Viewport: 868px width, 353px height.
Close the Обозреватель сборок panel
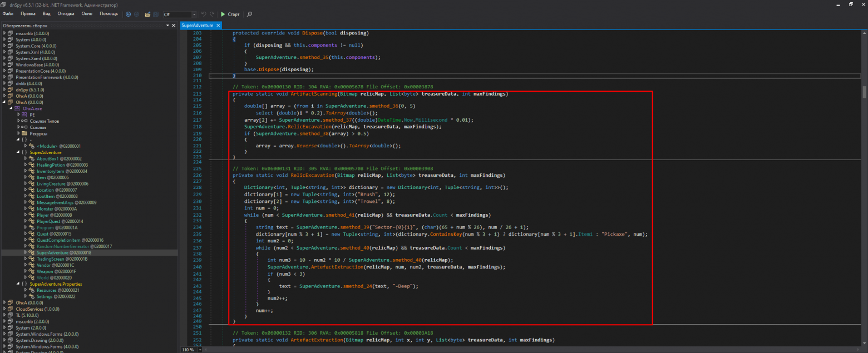pyautogui.click(x=174, y=26)
